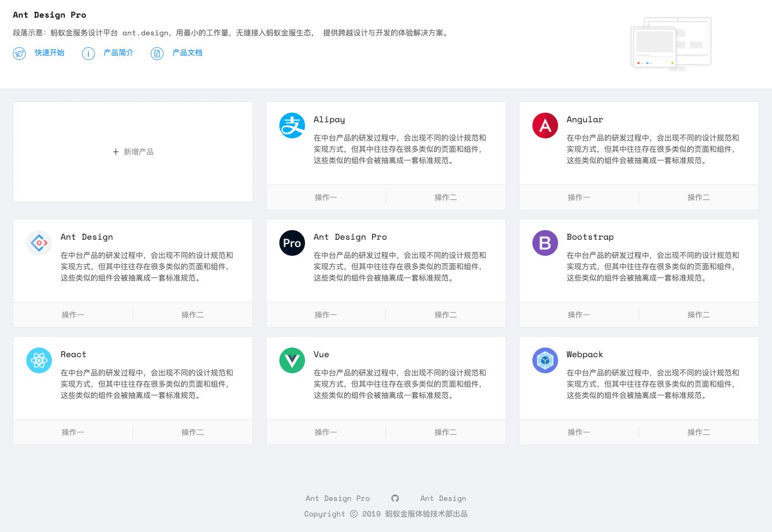Open the Angular card title

point(585,120)
